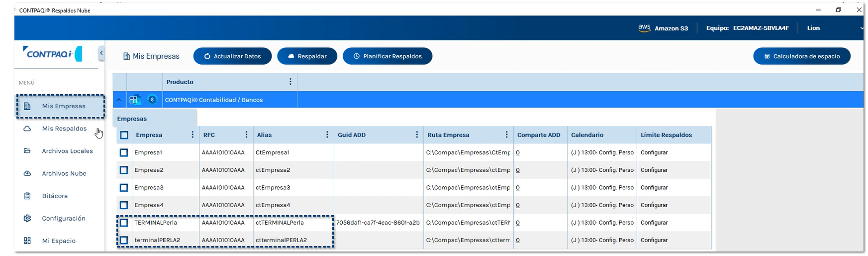
Task: Check the TERMINALPerla checkbox
Action: [x=124, y=223]
